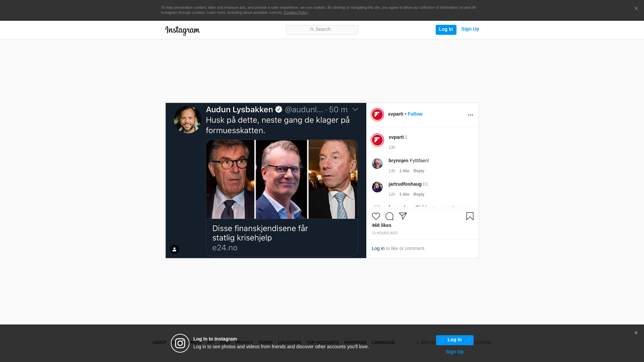Click Instagram camera icon in bottom banner
This screenshot has width=644, height=362.
[180, 343]
